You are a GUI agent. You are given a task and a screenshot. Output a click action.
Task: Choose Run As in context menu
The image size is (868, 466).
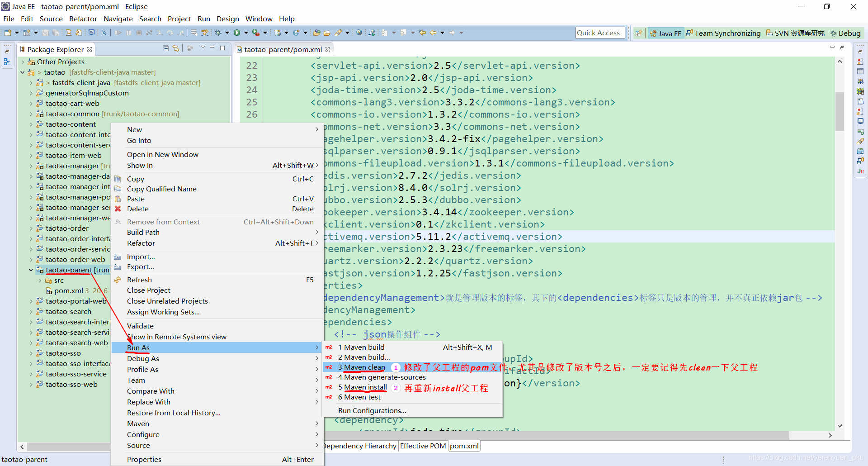point(217,347)
